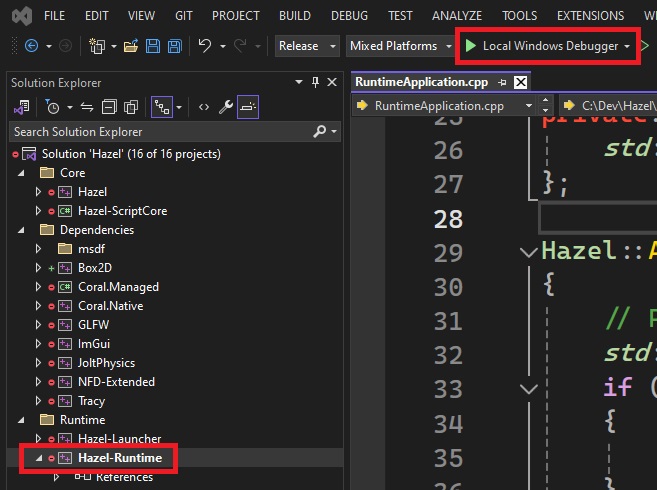
Task: Expand the Hazel-ScriptCore project
Action: 38,211
